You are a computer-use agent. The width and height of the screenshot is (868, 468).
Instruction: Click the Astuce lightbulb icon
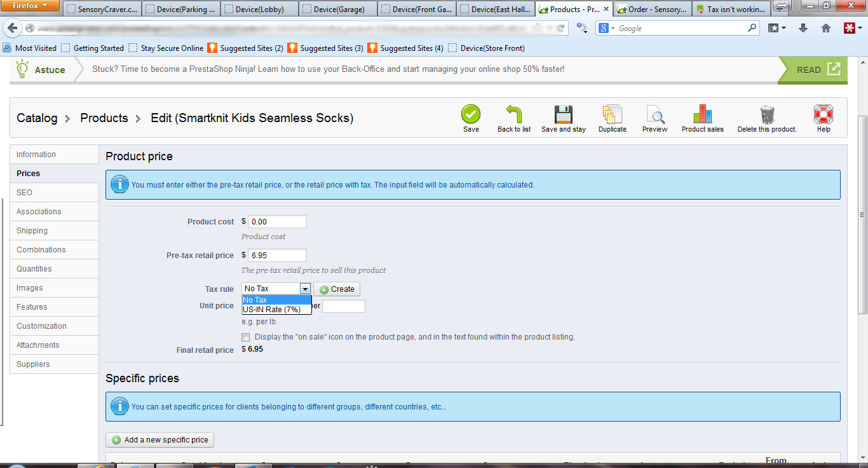[23, 69]
